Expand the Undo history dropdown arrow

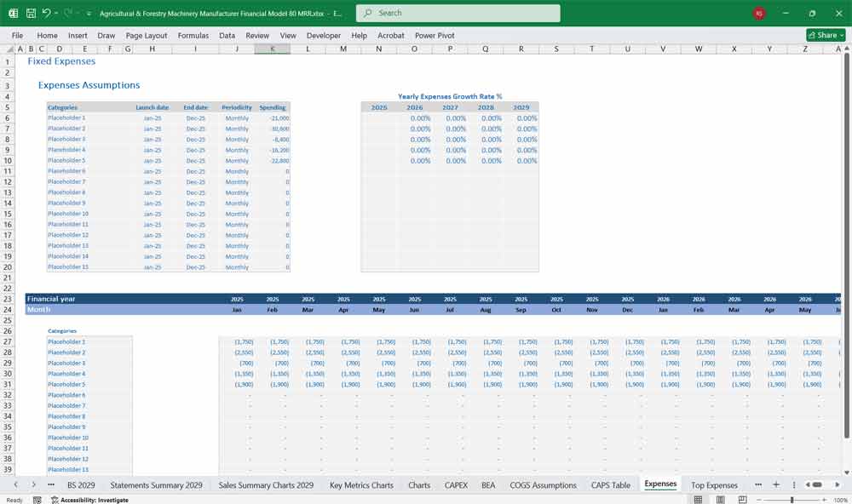[55, 13]
